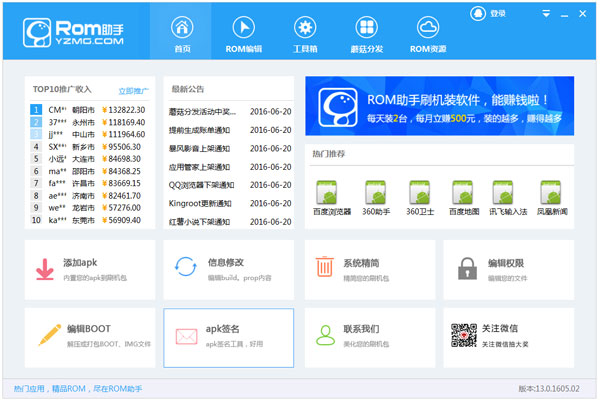The height and width of the screenshot is (401, 600).
Task: Click the Rom助手 mushroom logo
Action: pyautogui.click(x=37, y=33)
